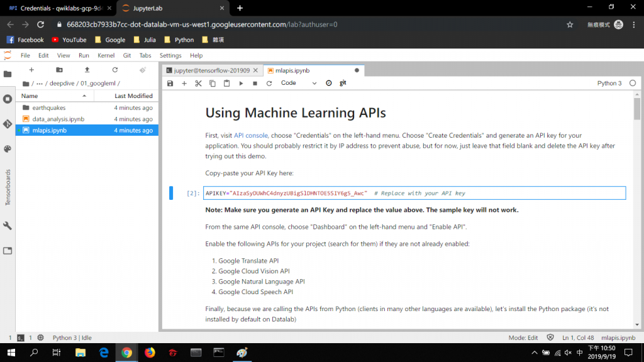Click the git clone icon in file browser

[143, 70]
